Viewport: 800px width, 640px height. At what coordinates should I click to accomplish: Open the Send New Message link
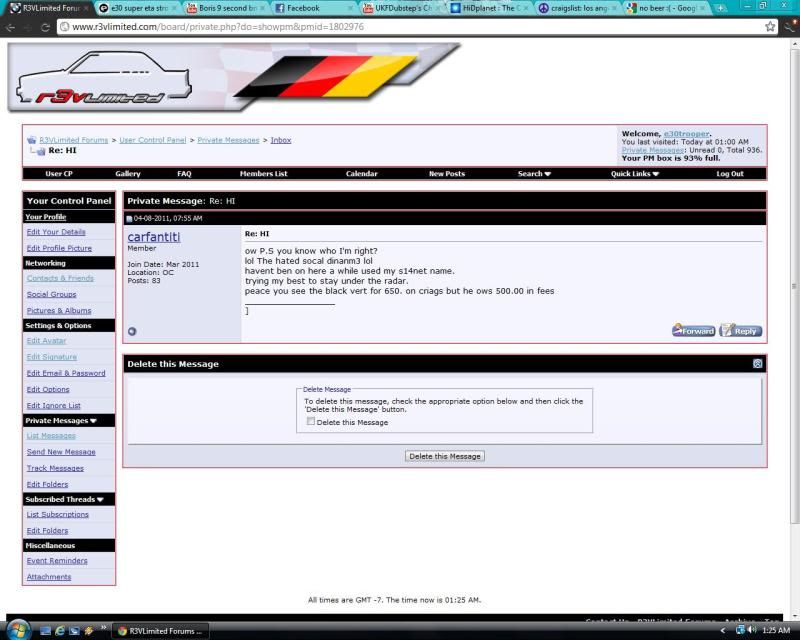(x=61, y=452)
